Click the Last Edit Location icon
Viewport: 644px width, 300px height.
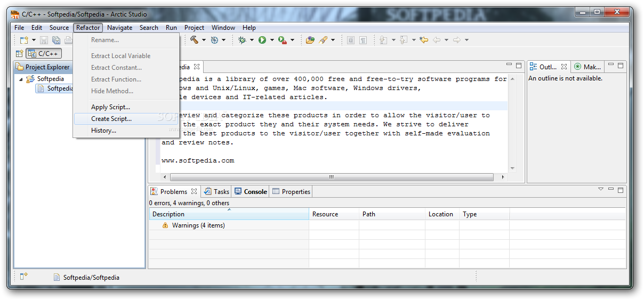424,40
